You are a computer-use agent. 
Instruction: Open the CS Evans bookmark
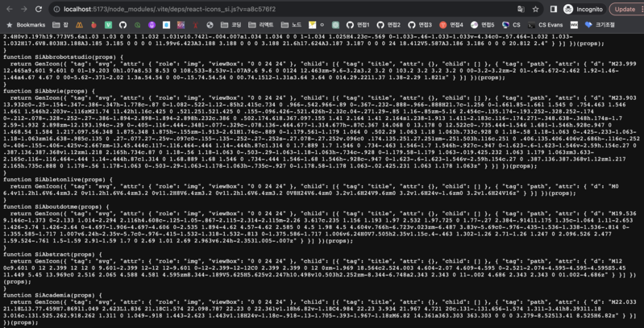(x=546, y=25)
